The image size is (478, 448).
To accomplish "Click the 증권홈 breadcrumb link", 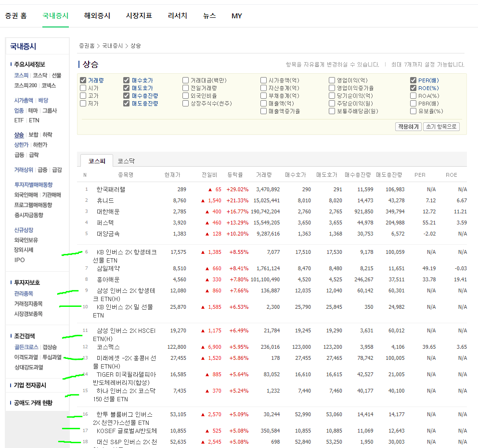I will tap(87, 46).
